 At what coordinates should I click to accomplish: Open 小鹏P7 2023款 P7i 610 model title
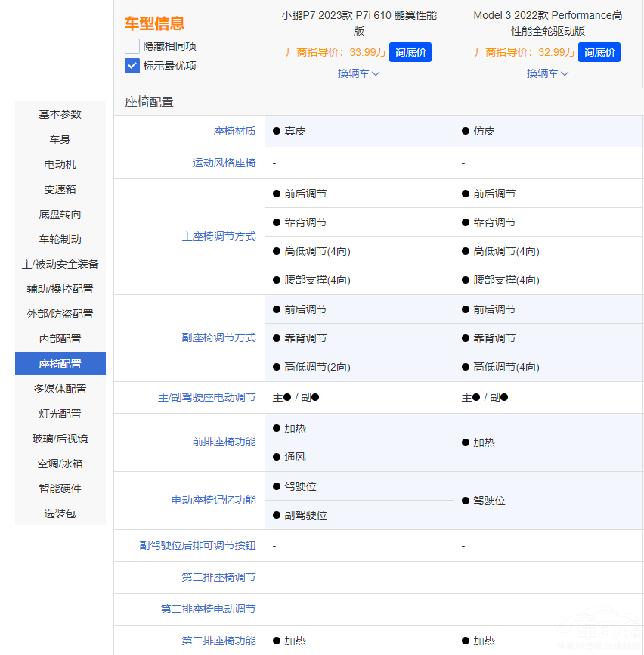358,23
